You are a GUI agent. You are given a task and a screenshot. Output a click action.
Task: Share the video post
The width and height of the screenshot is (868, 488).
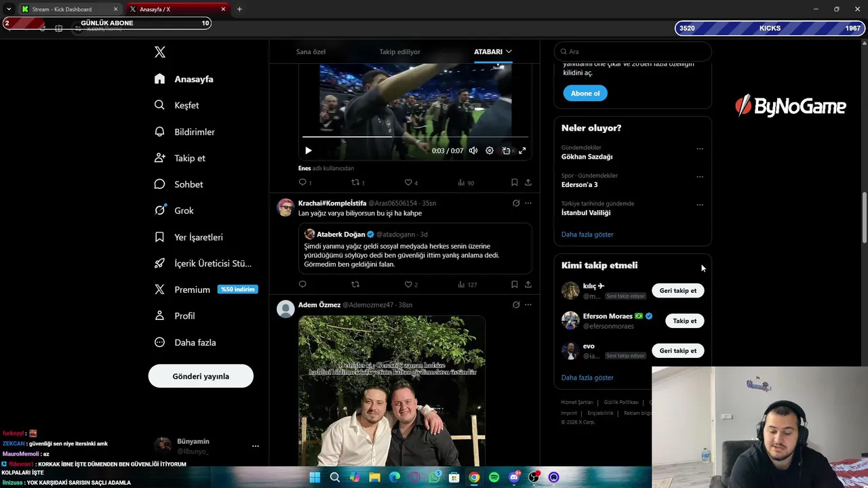point(528,182)
